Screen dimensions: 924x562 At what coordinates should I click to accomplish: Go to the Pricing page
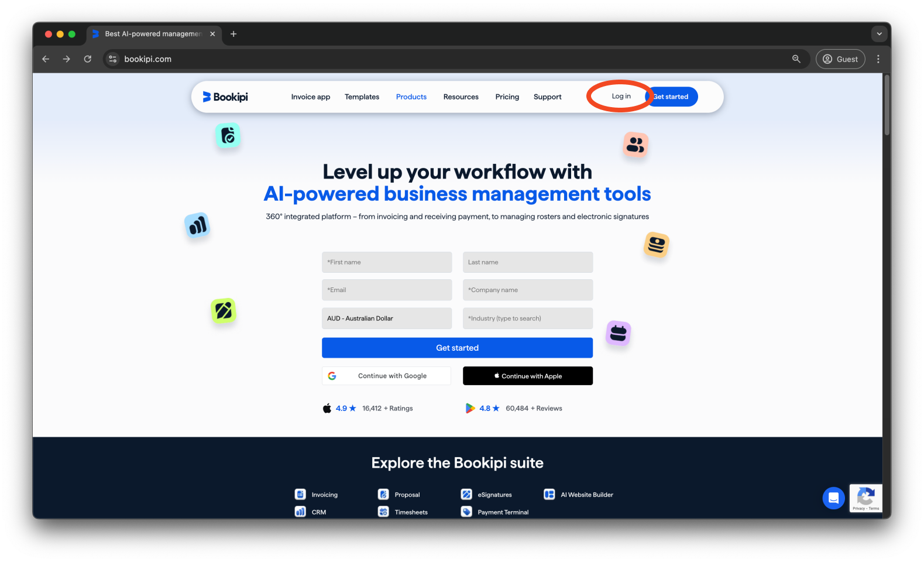point(507,97)
